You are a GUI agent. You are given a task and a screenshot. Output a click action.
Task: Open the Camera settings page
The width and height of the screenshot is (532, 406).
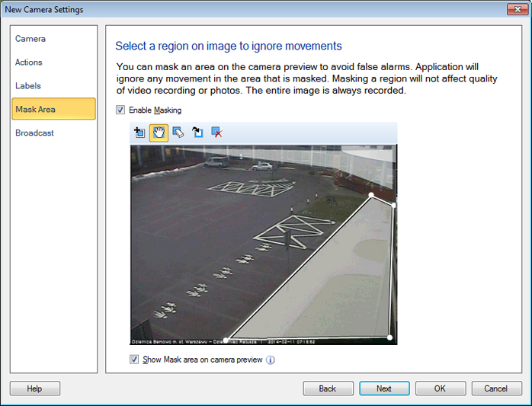pyautogui.click(x=30, y=39)
